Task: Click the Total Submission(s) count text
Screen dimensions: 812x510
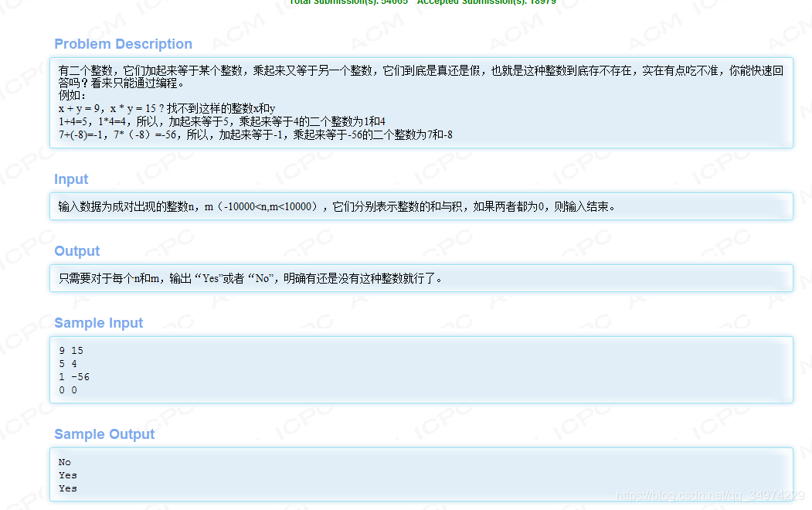Action: coord(348,2)
